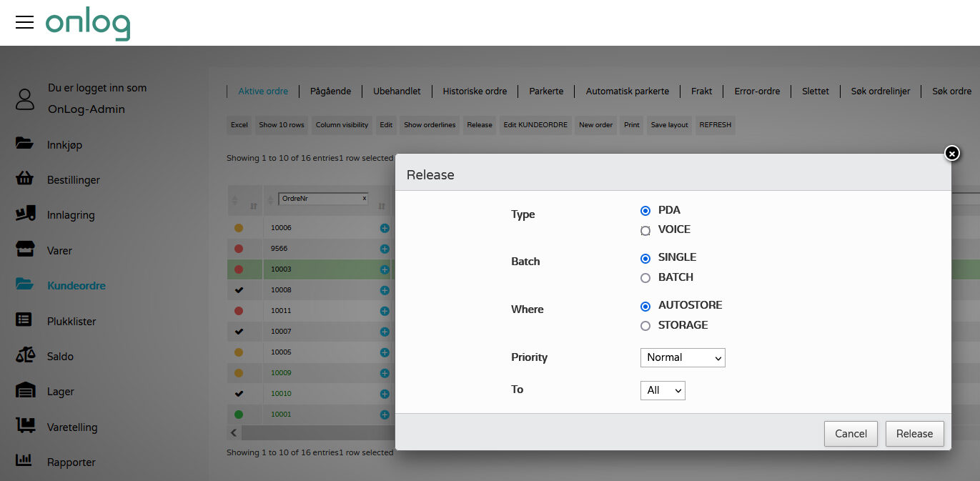Expand the To dropdown showing All
This screenshot has width=980, height=481.
point(662,390)
